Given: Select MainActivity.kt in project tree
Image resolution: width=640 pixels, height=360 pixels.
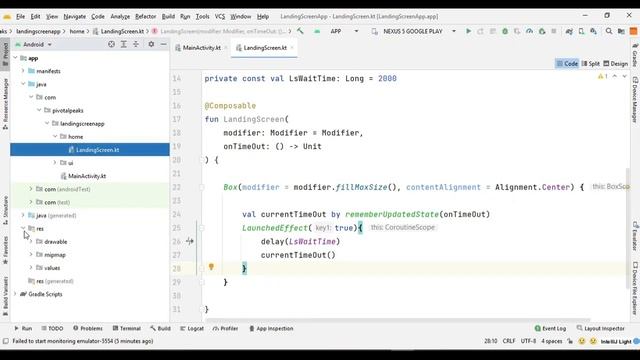Looking at the screenshot, I should click(x=87, y=176).
